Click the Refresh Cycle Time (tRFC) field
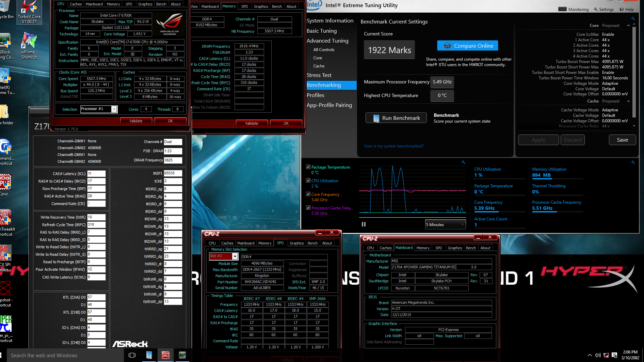 coord(96,225)
